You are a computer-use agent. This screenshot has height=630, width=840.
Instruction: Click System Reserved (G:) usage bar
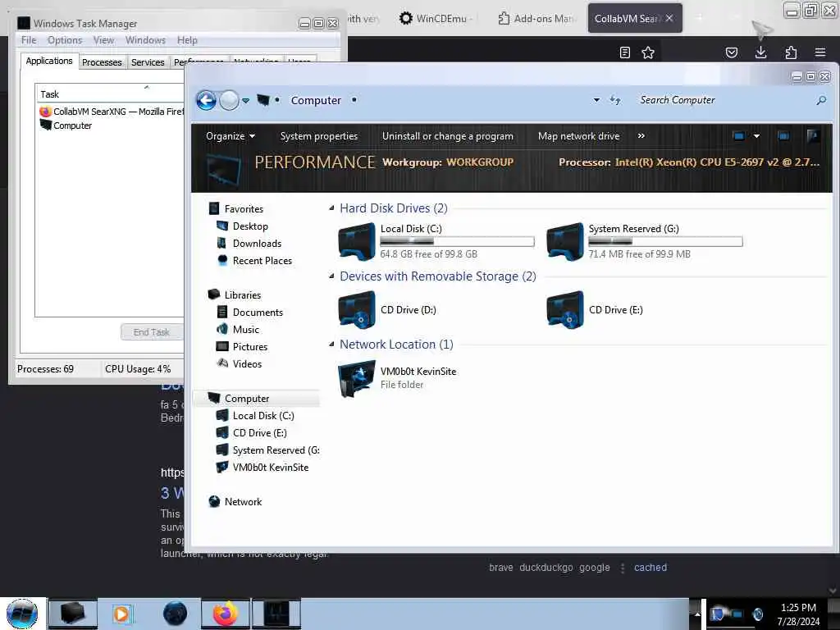tap(665, 242)
